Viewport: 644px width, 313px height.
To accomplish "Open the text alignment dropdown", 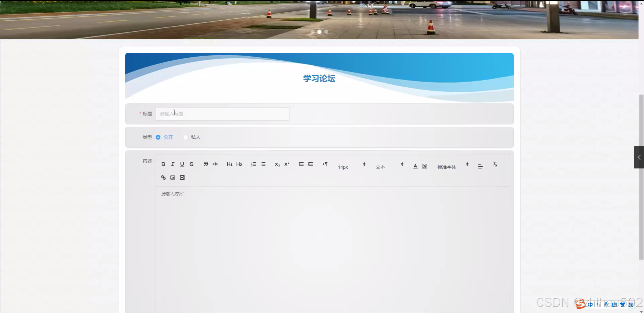I will (x=480, y=166).
